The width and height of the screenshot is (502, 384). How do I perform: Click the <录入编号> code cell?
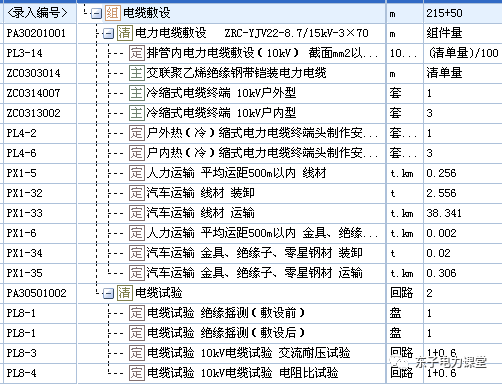tap(40, 13)
